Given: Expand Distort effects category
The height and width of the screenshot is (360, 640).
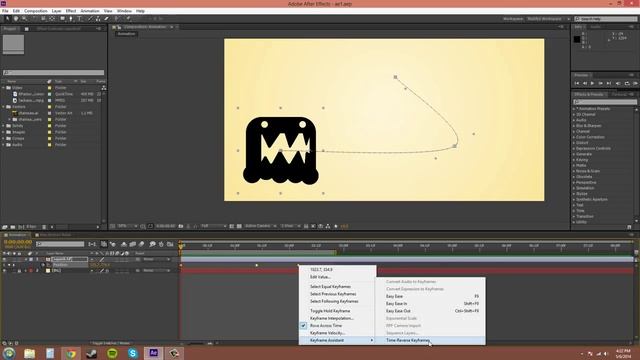Looking at the screenshot, I should (573, 143).
